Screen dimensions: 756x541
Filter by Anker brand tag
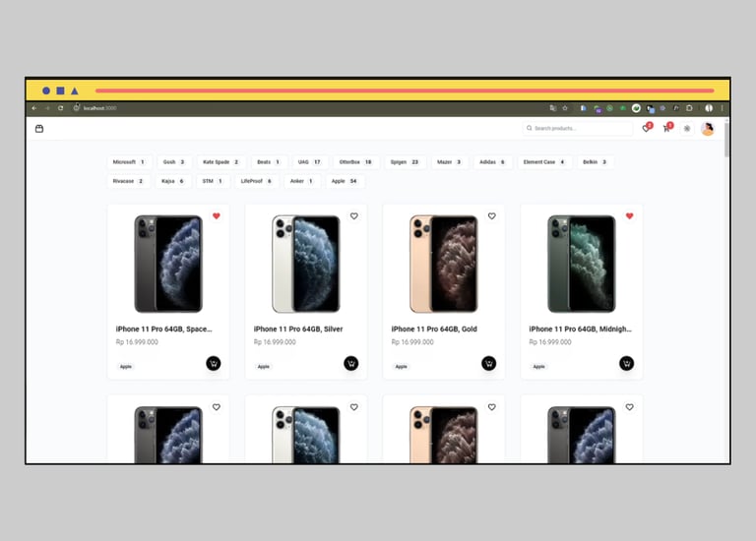coord(302,181)
